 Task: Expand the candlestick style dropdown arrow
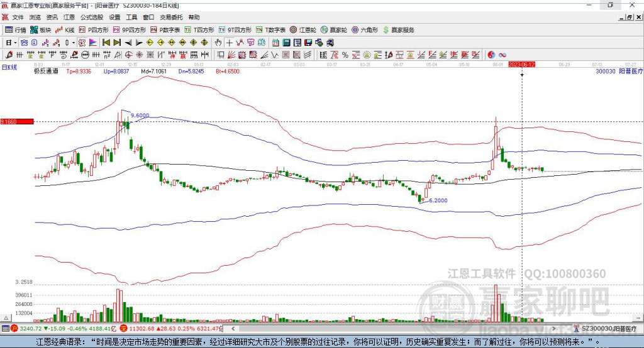click(x=74, y=43)
